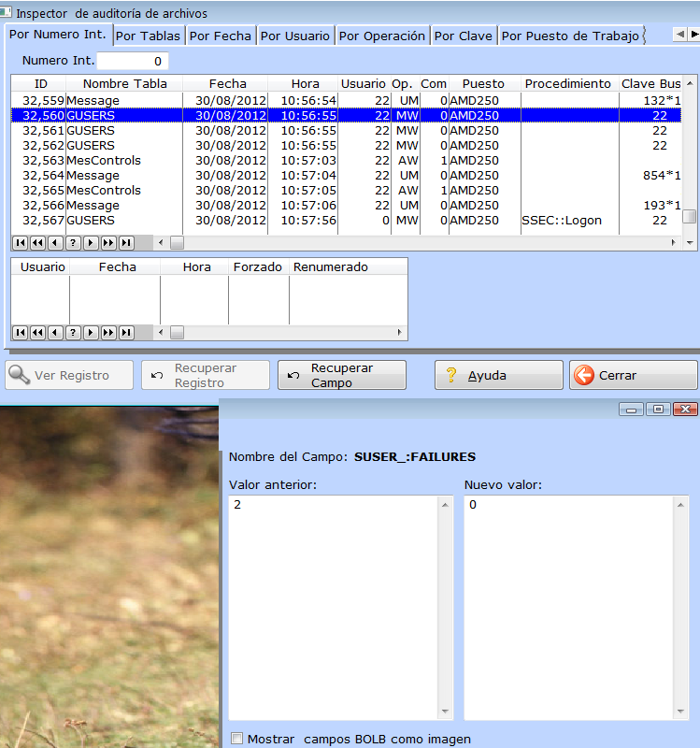Viewport: 700px width, 748px height.
Task: Select the Por Numero Int. tab
Action: click(x=58, y=35)
